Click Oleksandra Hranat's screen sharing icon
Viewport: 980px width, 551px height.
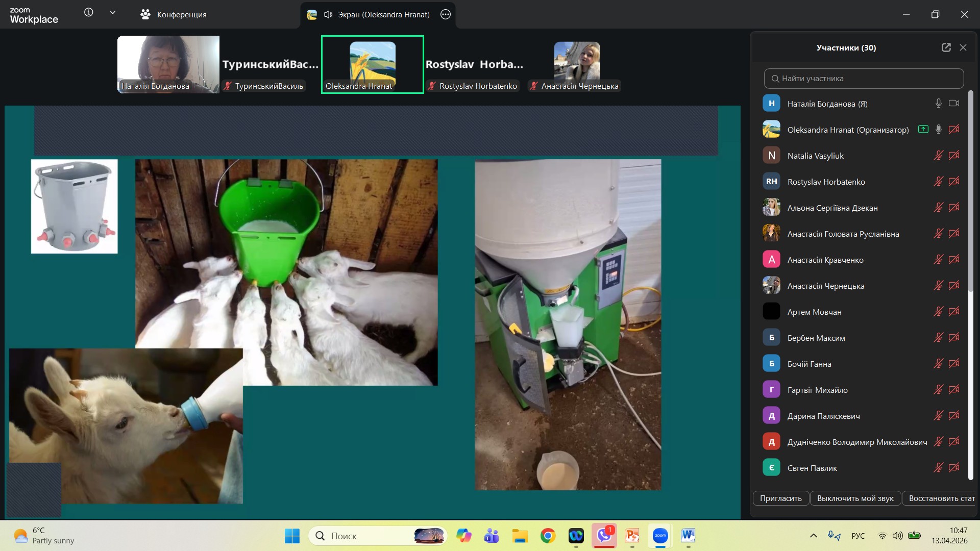[x=923, y=130]
